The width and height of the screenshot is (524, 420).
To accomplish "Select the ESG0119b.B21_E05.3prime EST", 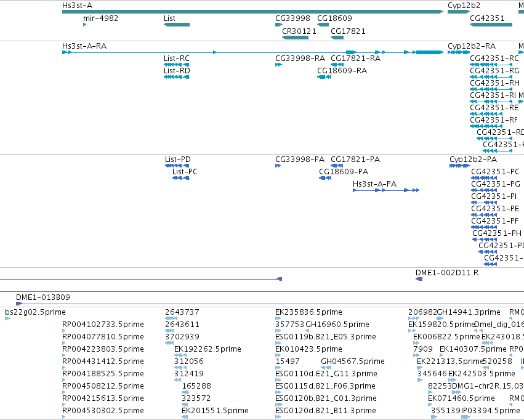I will [278, 343].
